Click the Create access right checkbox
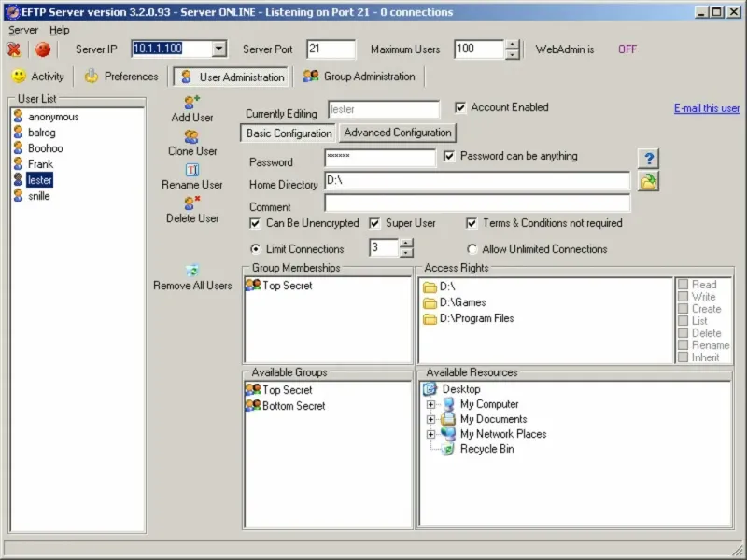Image resolution: width=747 pixels, height=560 pixels. [683, 309]
